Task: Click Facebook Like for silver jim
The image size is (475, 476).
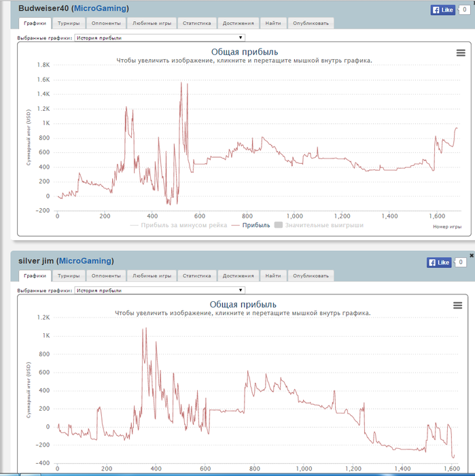Action: click(439, 262)
